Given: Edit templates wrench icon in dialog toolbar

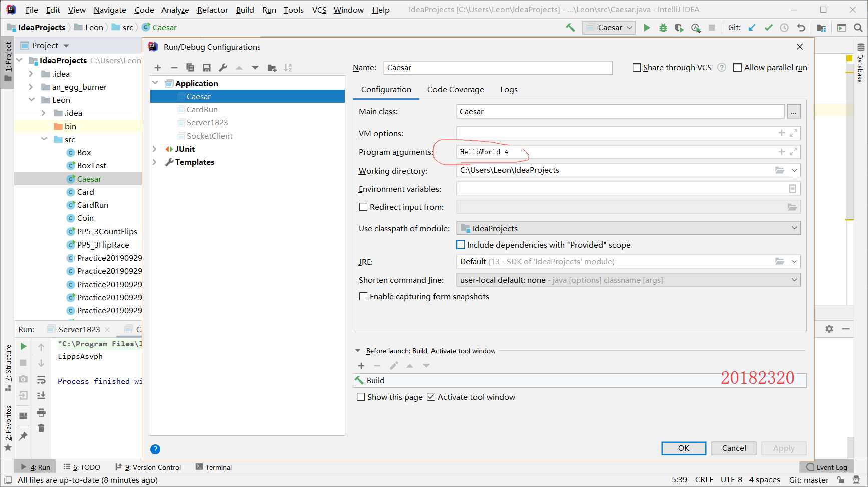Looking at the screenshot, I should [x=223, y=68].
